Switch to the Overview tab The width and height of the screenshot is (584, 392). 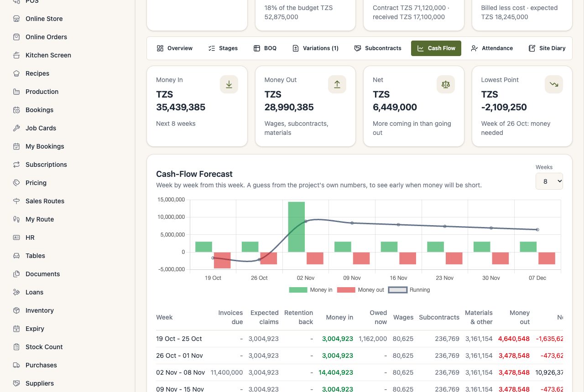point(174,48)
